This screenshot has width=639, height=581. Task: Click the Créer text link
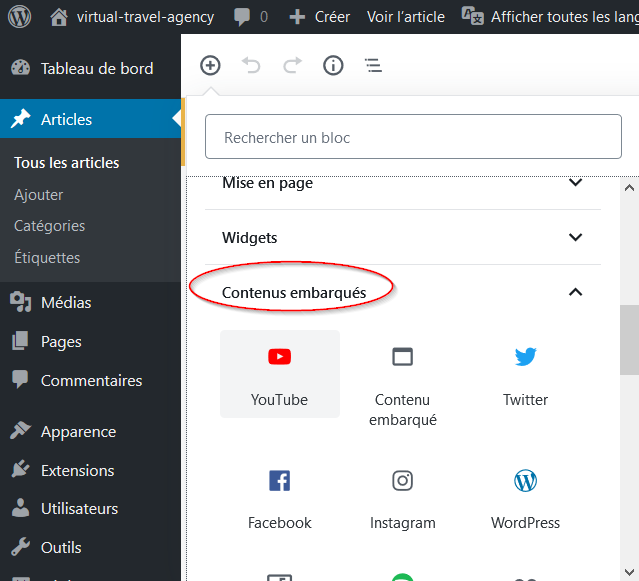click(332, 17)
